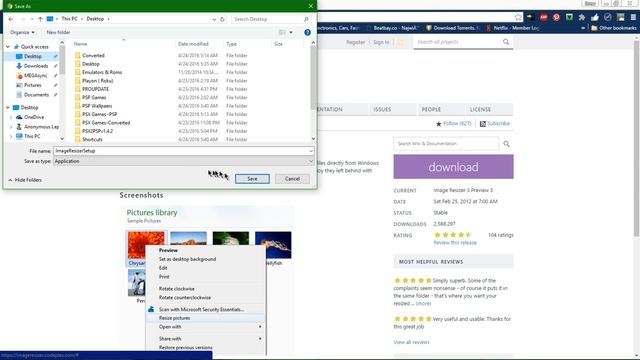Click the Sign In link
The width and height of the screenshot is (640, 360).
click(x=381, y=42)
